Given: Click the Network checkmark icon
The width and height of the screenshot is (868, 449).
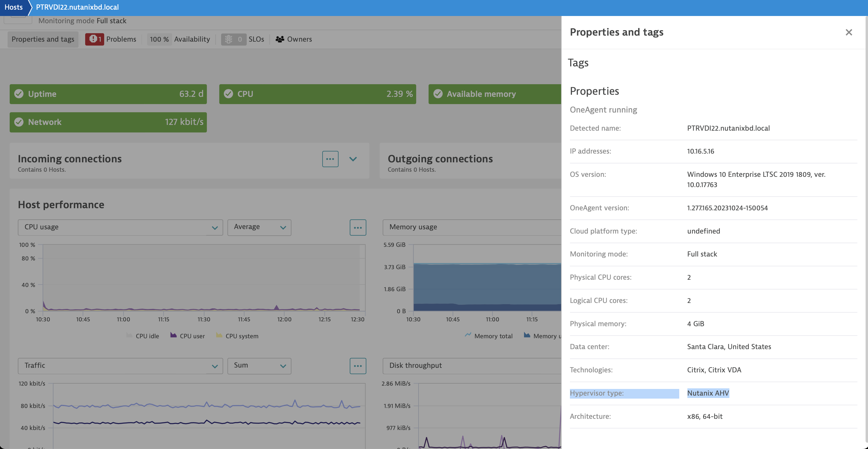Looking at the screenshot, I should [19, 122].
